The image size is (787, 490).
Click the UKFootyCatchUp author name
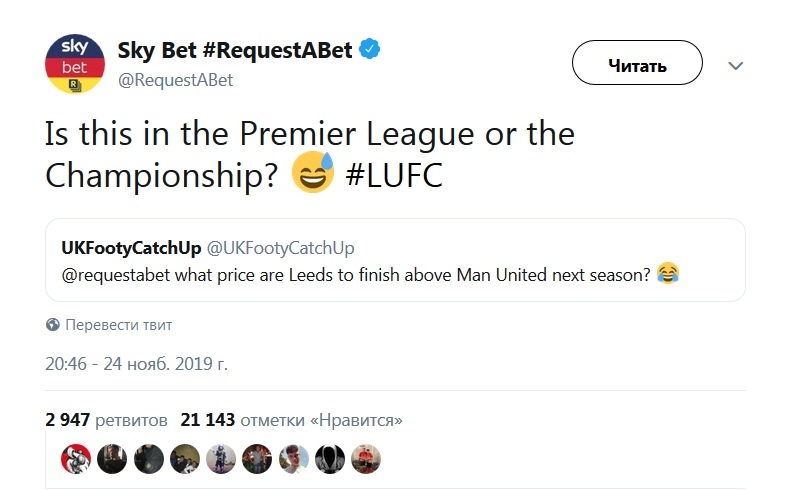coord(129,247)
